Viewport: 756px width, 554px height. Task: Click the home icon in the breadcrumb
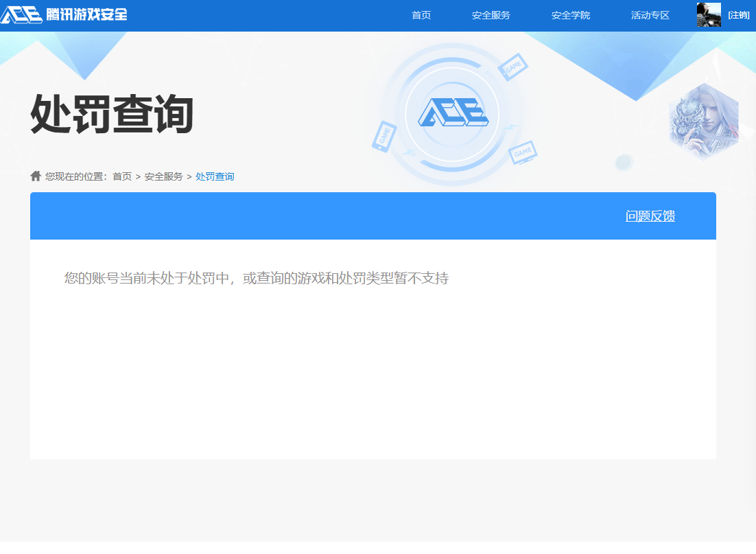pyautogui.click(x=35, y=176)
